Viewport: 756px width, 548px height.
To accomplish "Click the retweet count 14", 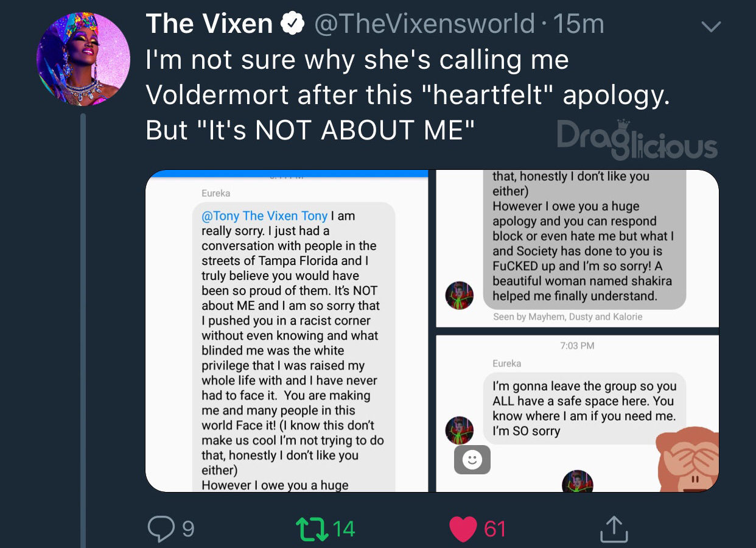I will (x=344, y=529).
